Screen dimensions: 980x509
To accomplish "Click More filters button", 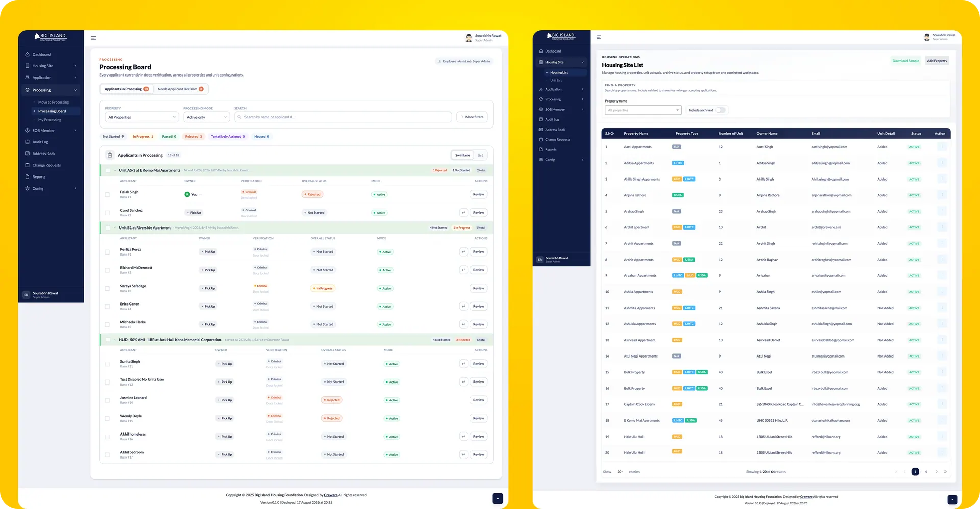I will pyautogui.click(x=472, y=117).
